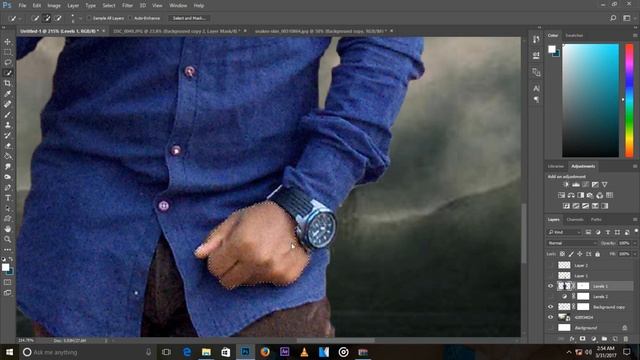
Task: Show the Background layer visibility
Action: click(x=551, y=328)
